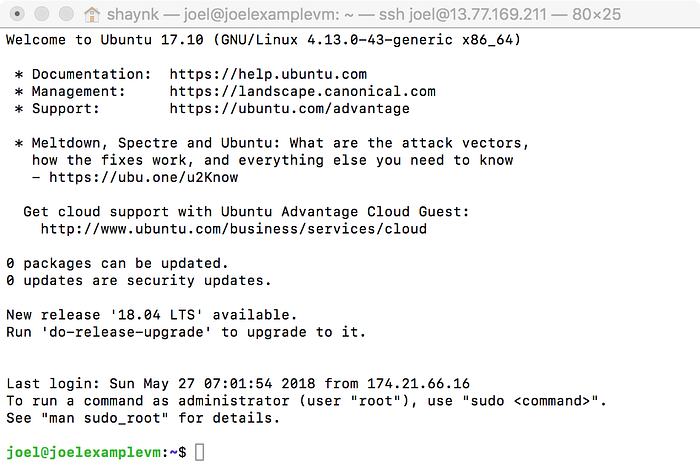Click the '0 packages can be updated' line
Screen dimensions: 700x467
pyautogui.click(x=117, y=263)
